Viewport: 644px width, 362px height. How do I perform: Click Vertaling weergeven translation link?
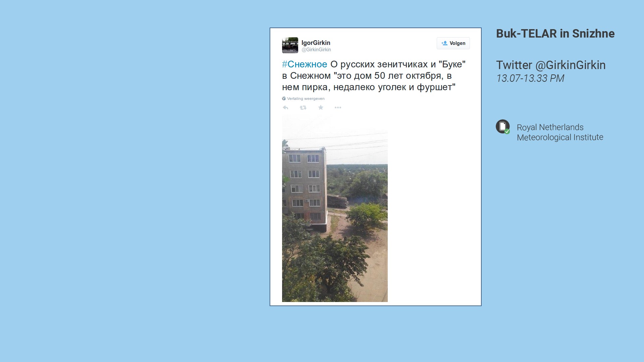click(x=306, y=99)
